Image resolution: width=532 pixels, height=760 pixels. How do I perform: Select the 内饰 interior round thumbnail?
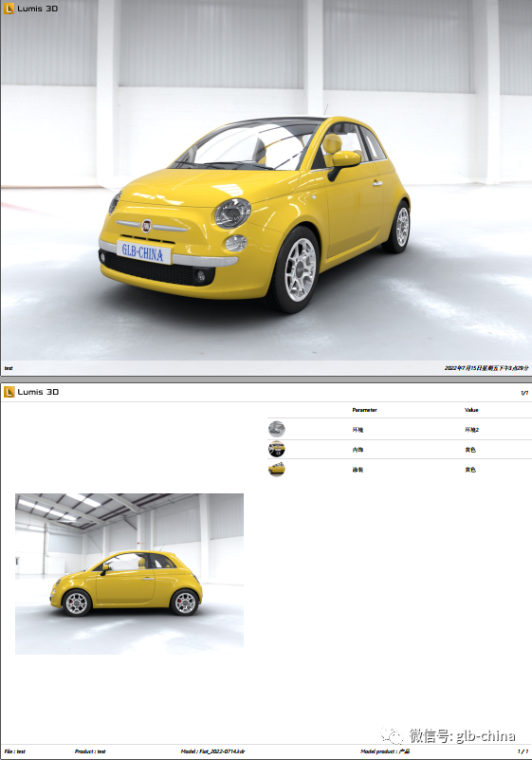pos(277,450)
